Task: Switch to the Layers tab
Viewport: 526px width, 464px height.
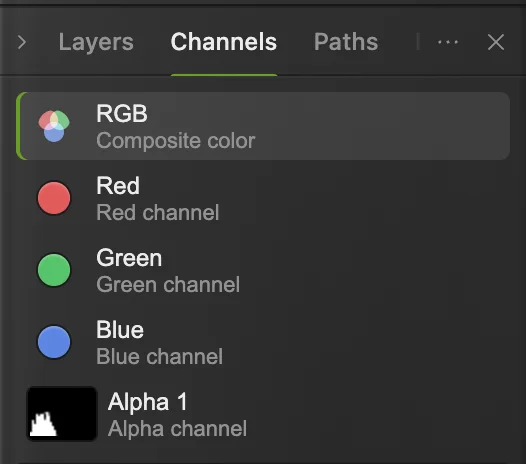Action: pos(96,42)
